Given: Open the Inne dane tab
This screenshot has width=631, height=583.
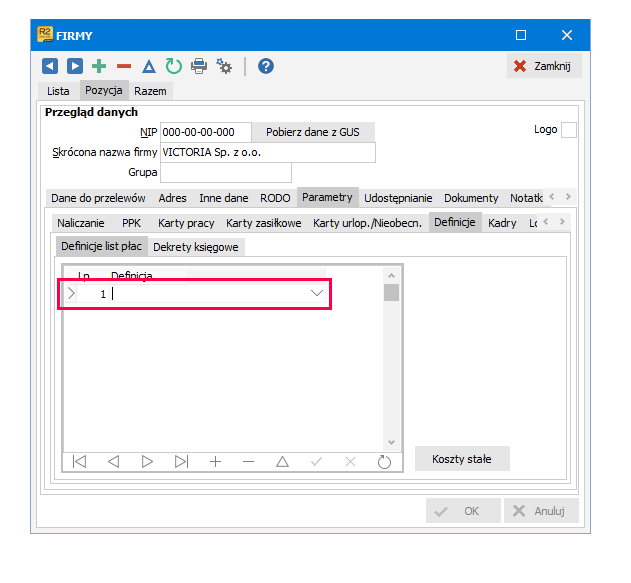Looking at the screenshot, I should (x=224, y=198).
